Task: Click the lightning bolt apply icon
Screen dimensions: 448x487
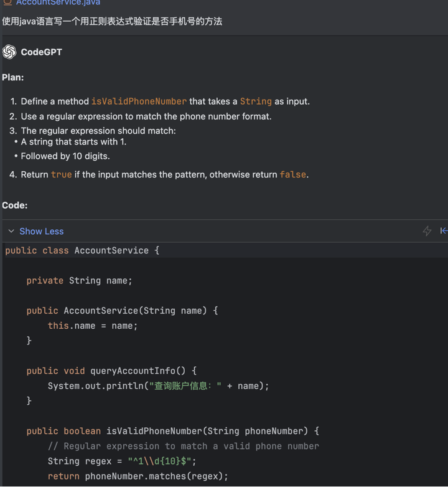Action: pos(427,231)
